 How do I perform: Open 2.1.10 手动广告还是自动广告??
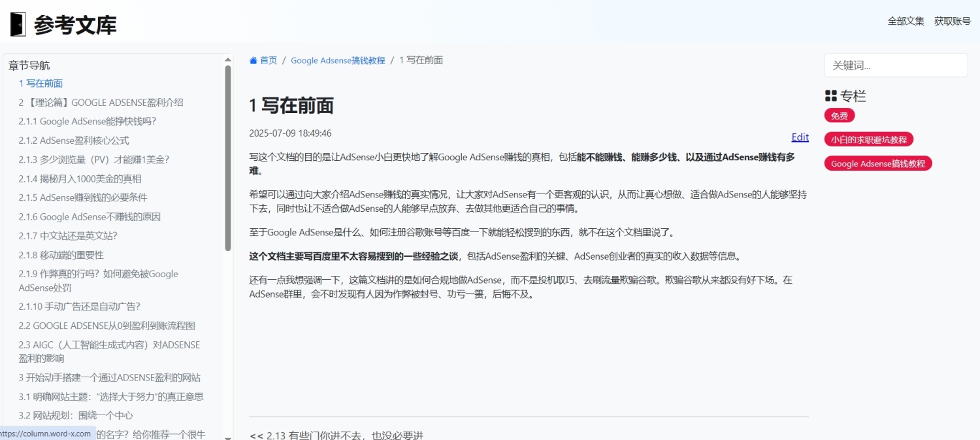point(79,306)
